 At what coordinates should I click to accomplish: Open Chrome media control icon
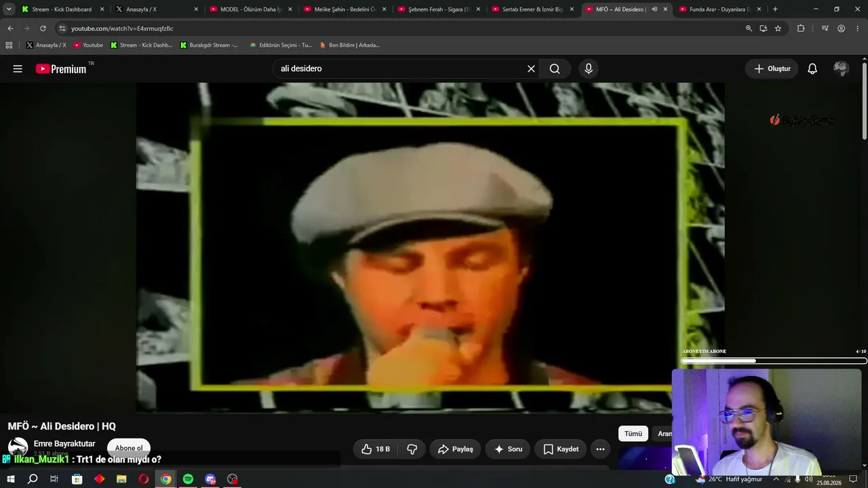825,28
